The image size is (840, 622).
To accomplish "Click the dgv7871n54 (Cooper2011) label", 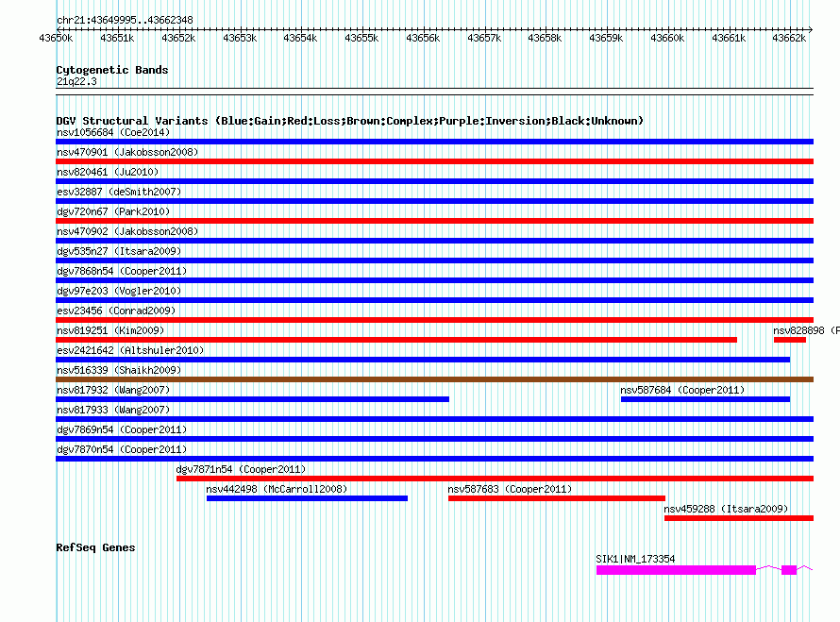I will point(241,469).
